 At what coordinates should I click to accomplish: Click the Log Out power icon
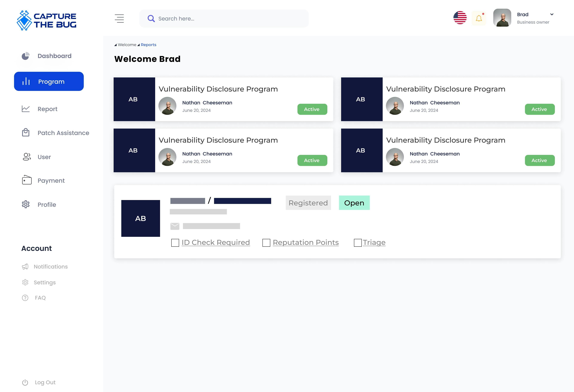(x=25, y=382)
